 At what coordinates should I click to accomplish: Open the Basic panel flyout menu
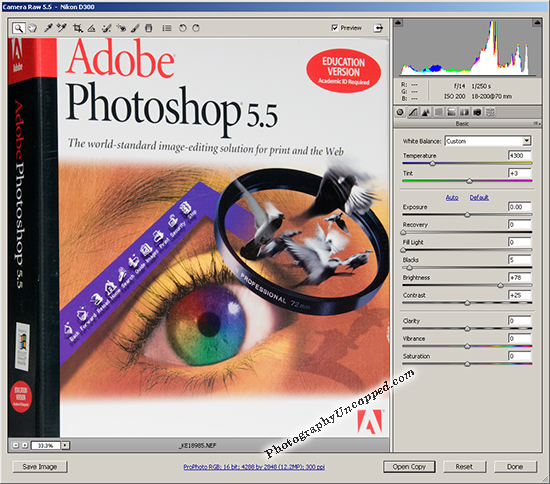coord(537,123)
